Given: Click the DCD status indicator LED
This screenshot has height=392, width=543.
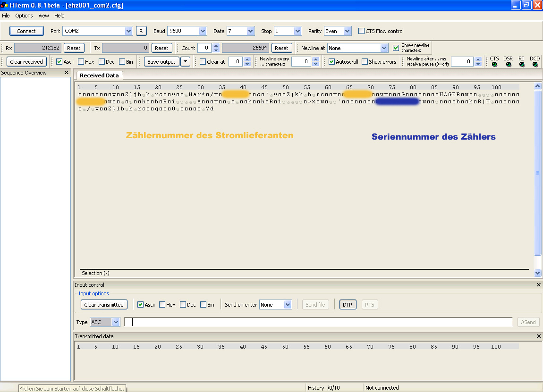Looking at the screenshot, I should [x=535, y=65].
